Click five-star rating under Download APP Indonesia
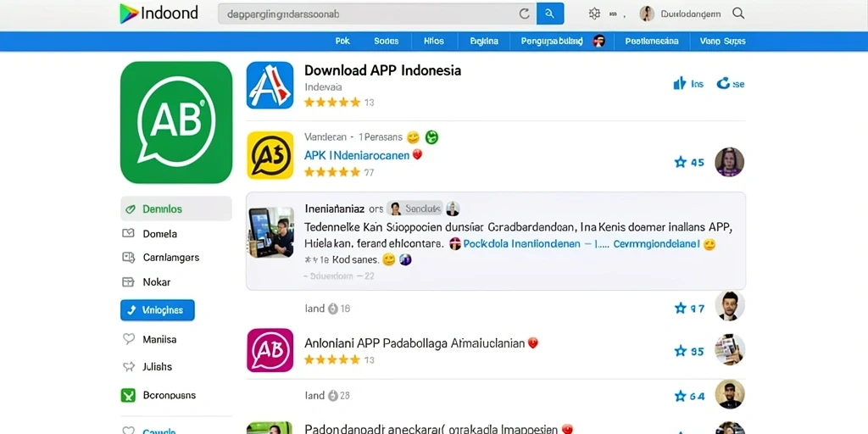Screen dimensions: 868x434 [332, 102]
